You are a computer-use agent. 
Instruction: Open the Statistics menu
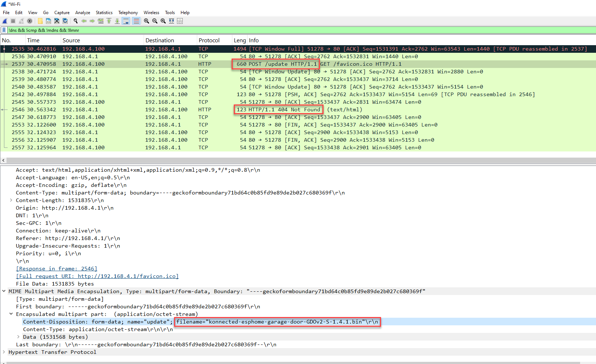(x=104, y=13)
